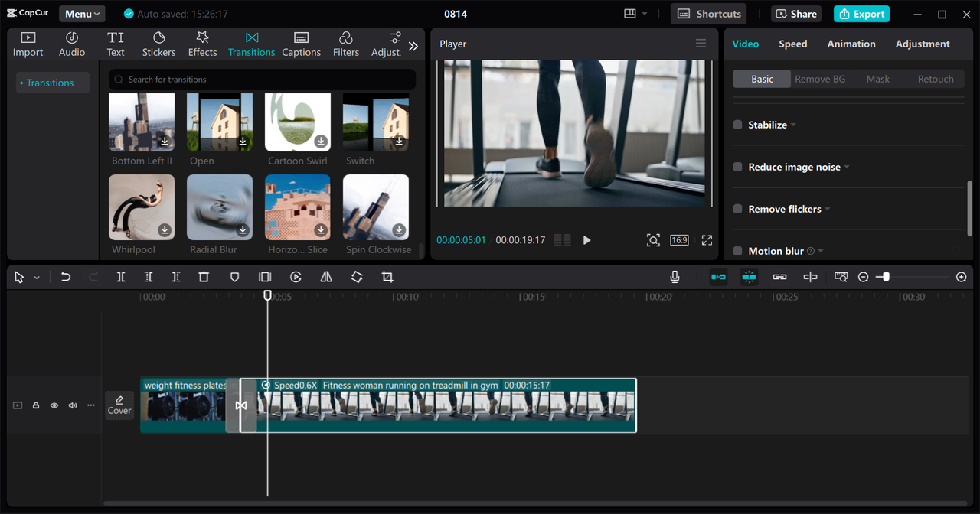Toggle the clip linkage icon
980x514 pixels.
(779, 277)
